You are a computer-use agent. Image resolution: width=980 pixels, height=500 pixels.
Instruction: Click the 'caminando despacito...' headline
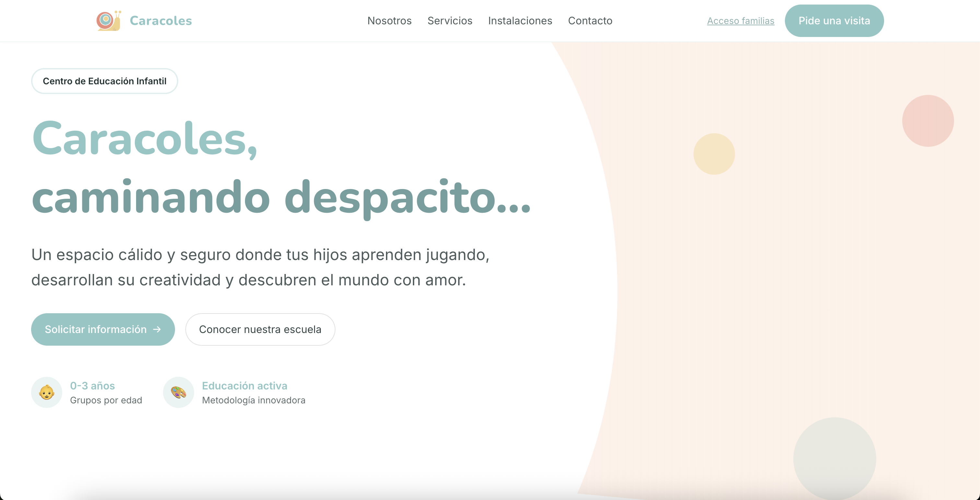click(x=281, y=198)
